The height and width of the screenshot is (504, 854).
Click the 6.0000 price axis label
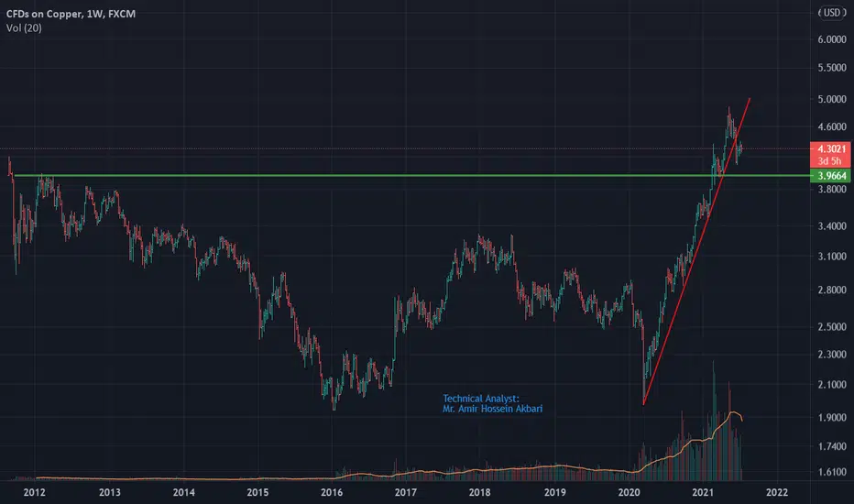[832, 39]
